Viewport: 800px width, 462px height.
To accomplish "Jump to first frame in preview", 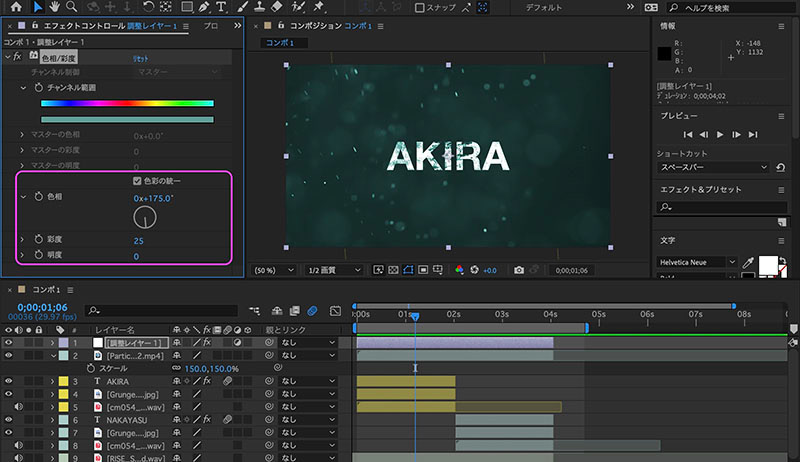I will (x=688, y=135).
